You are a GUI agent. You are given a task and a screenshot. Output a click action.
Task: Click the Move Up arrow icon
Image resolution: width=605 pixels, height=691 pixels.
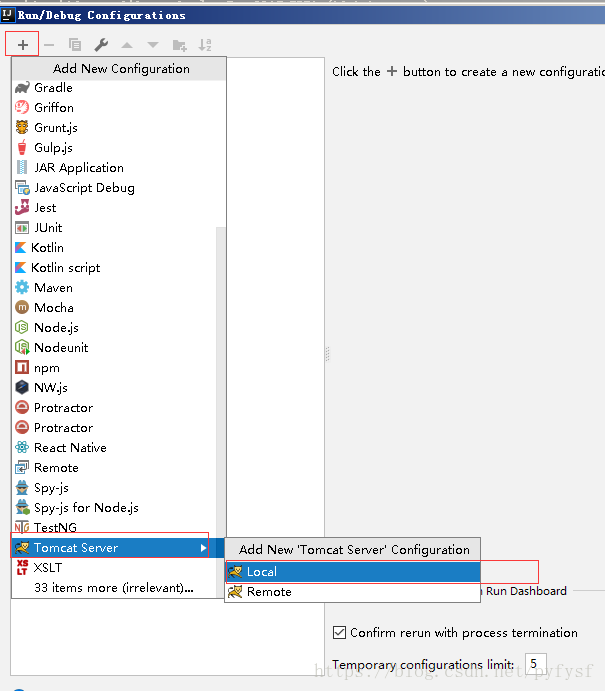tap(127, 45)
